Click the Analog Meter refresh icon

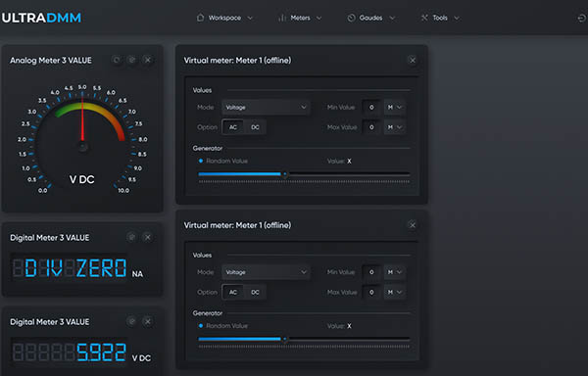point(117,60)
